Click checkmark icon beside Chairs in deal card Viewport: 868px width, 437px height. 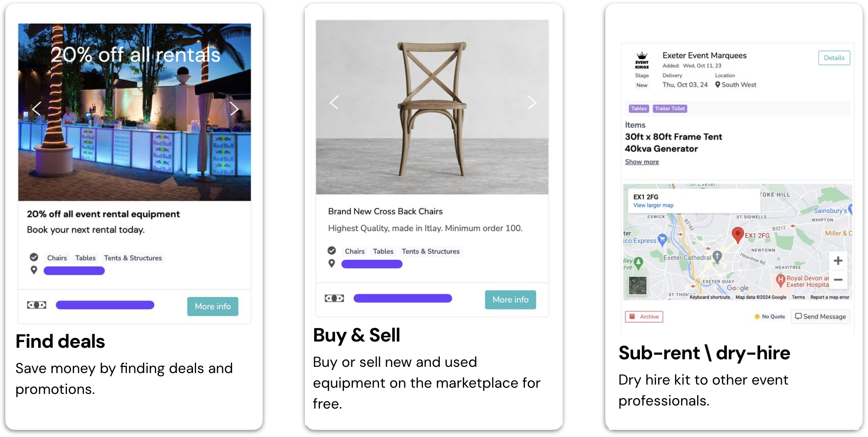34,257
